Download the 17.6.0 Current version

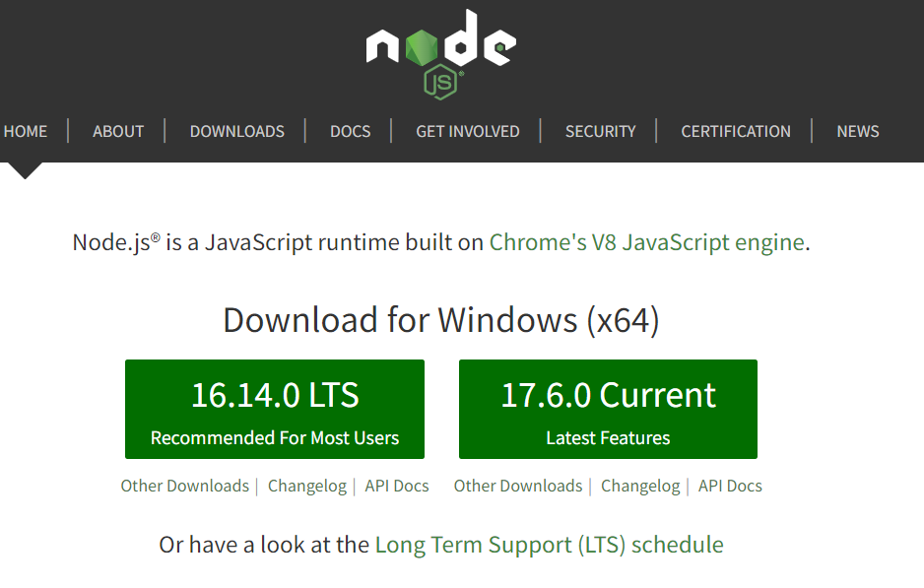[607, 409]
